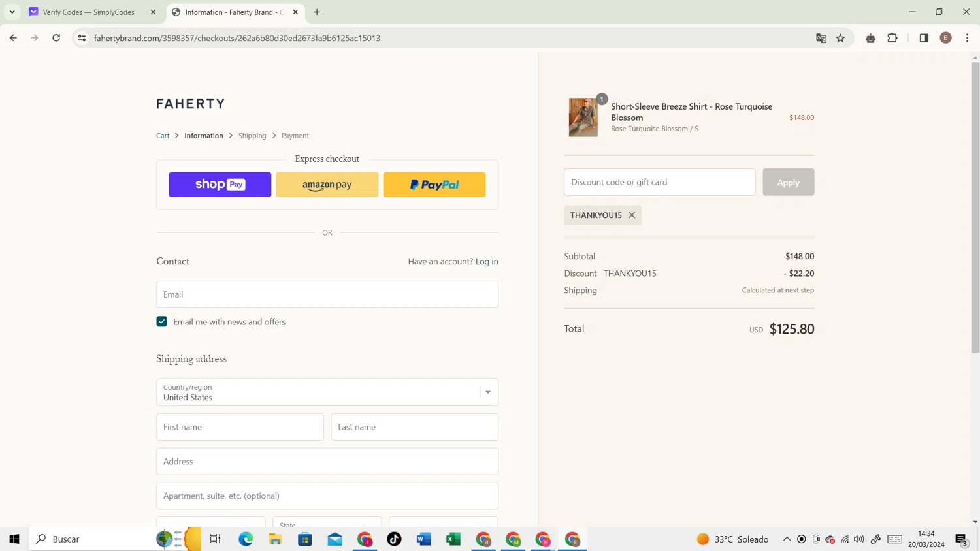Go to the Cart breadcrumb

[x=163, y=136]
